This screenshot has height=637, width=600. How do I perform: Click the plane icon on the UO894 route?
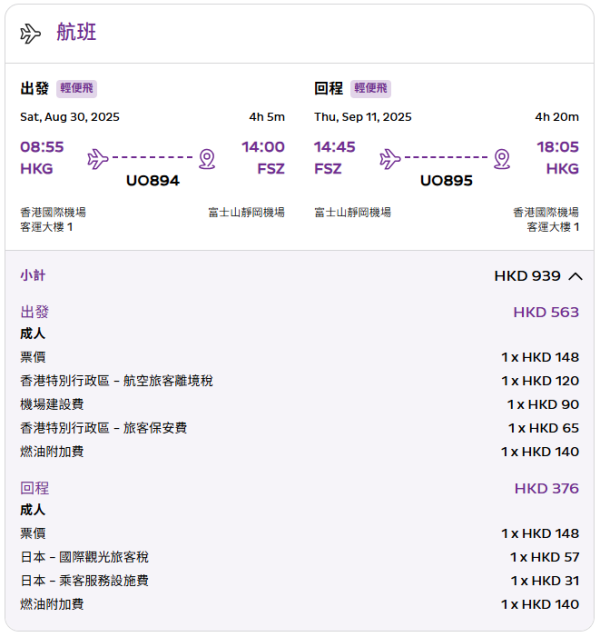(98, 158)
